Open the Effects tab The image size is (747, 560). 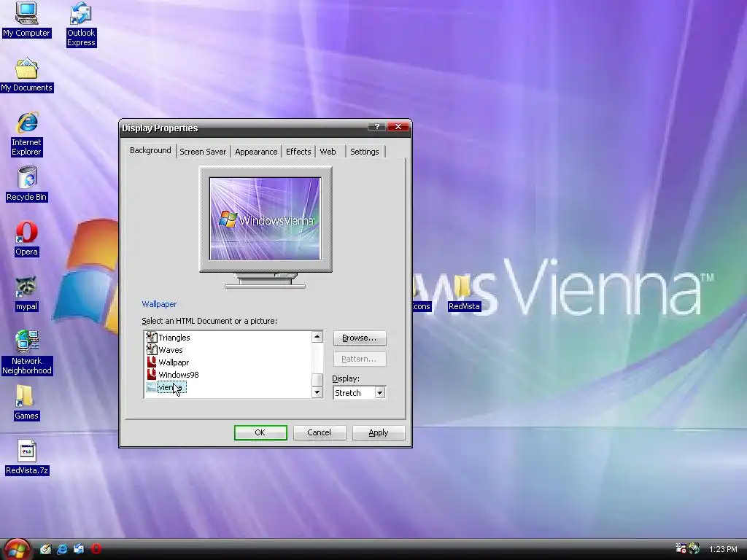298,152
